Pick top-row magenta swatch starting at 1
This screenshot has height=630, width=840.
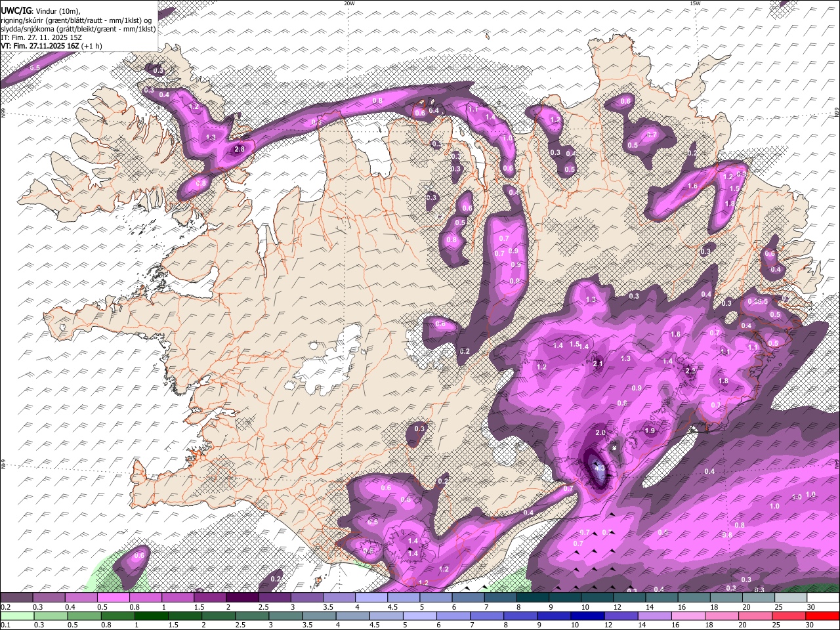(x=177, y=598)
